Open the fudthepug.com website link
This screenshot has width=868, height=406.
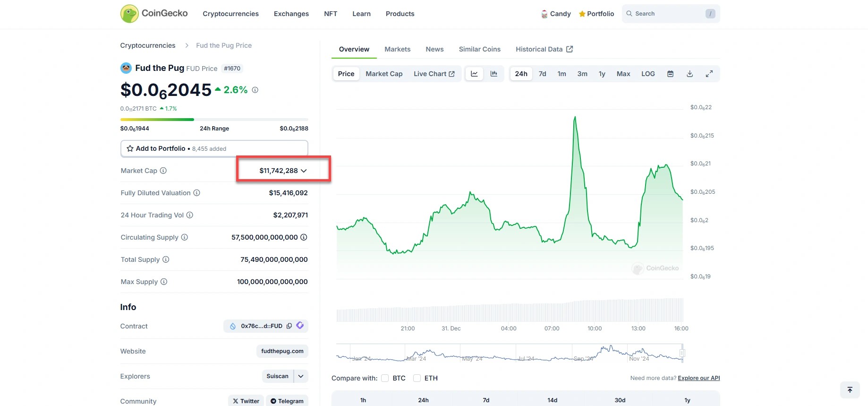[282, 351]
